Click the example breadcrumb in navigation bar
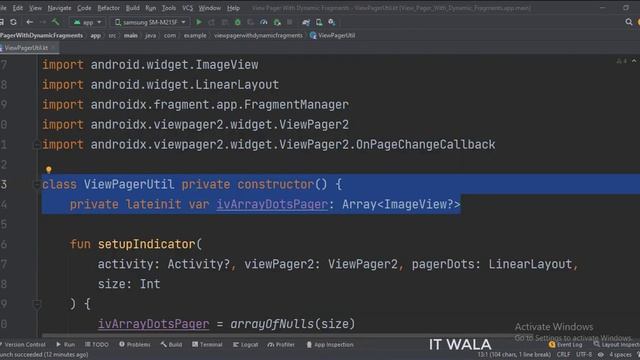This screenshot has height=360, width=640. (x=195, y=36)
